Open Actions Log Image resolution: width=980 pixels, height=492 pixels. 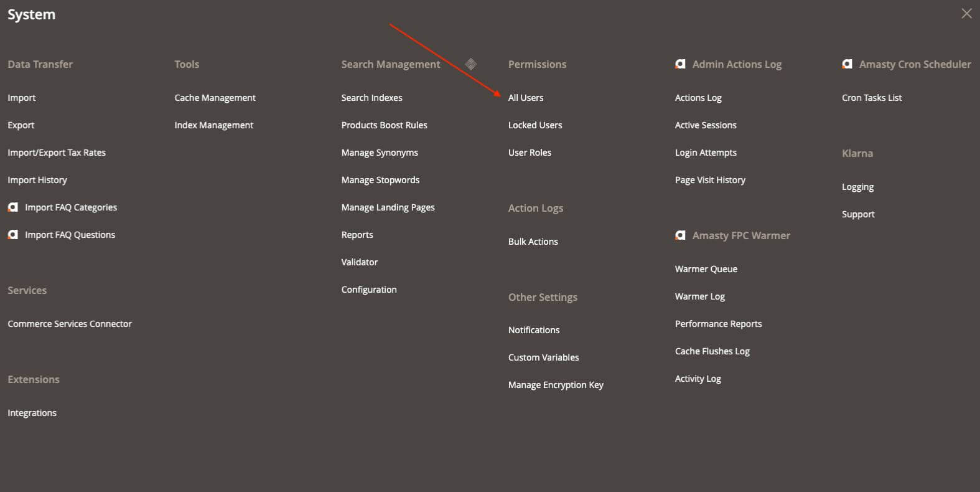tap(699, 98)
